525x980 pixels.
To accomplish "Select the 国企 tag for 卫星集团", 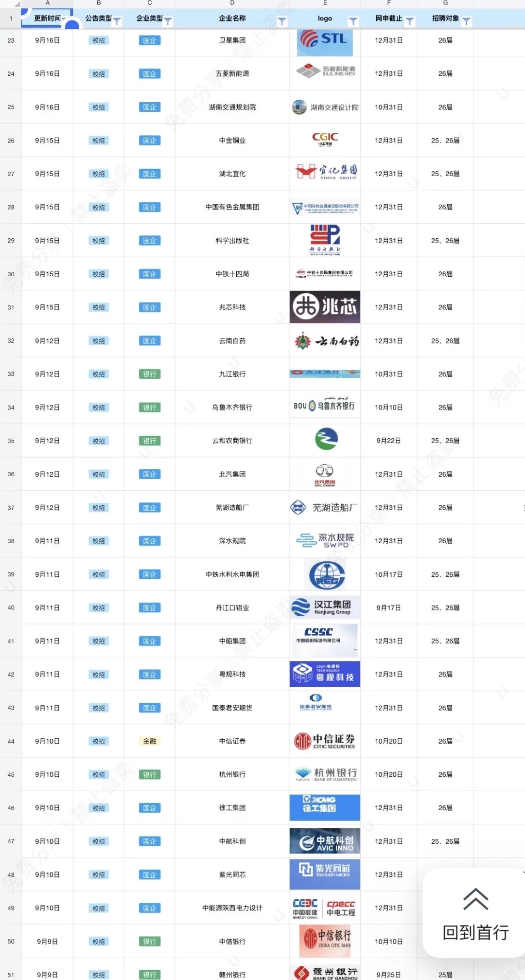I will click(150, 40).
